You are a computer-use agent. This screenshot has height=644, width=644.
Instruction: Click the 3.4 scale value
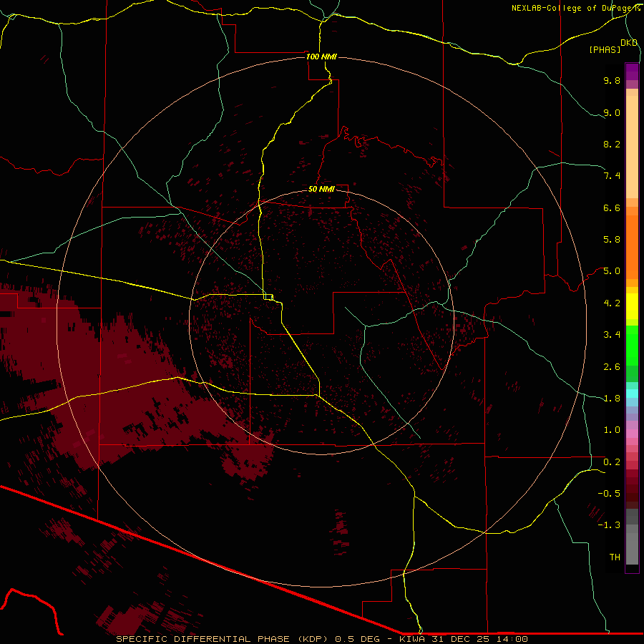612,335
